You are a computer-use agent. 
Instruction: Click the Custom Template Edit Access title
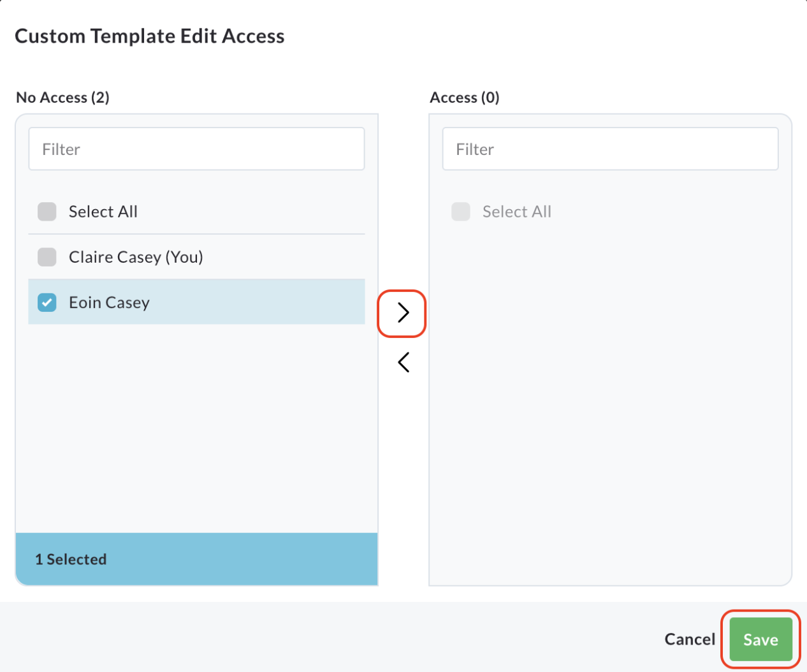[150, 36]
